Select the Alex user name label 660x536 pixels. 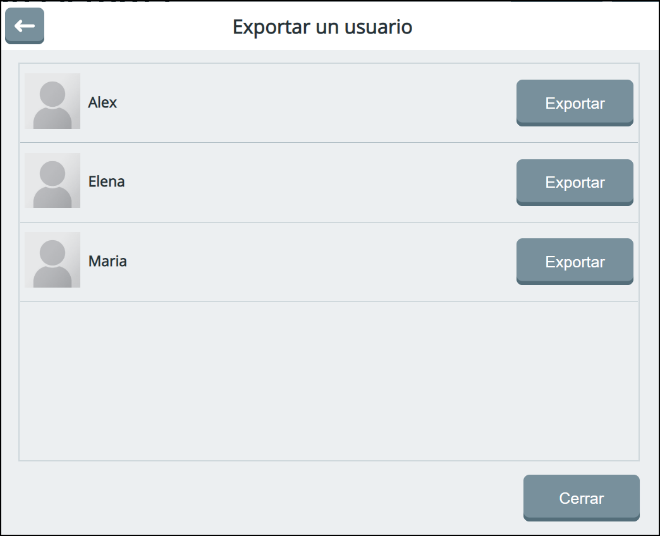(x=102, y=102)
